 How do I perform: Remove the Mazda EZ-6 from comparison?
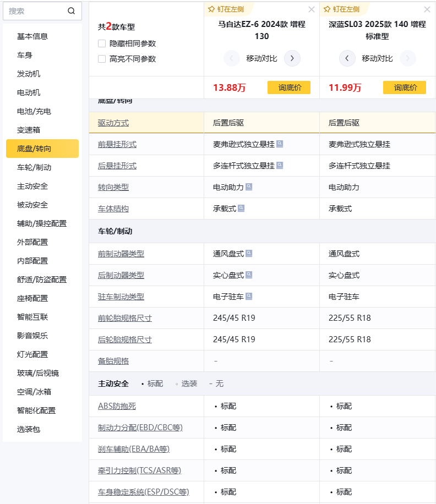[311, 9]
